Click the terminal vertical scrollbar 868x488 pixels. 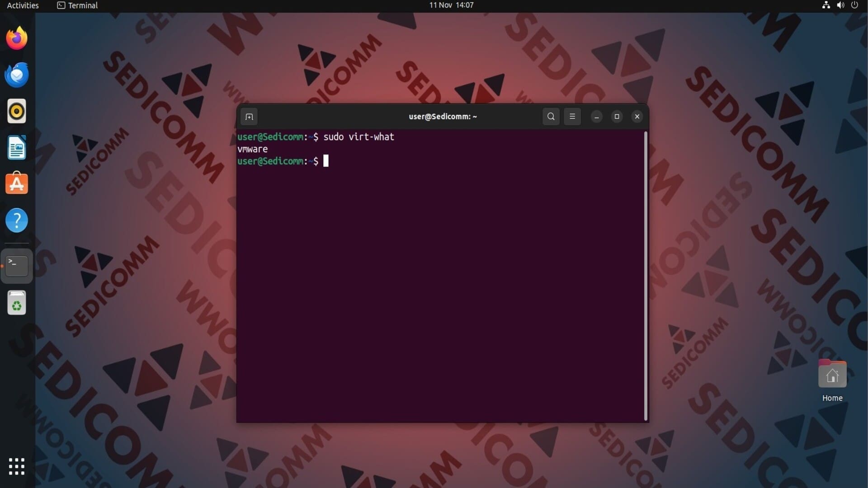[x=646, y=276]
